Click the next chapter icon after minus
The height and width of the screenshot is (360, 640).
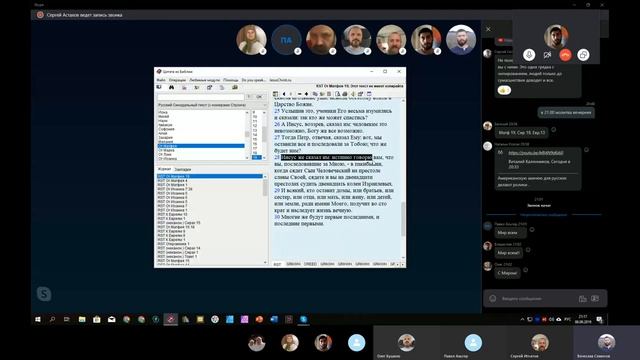306,94
